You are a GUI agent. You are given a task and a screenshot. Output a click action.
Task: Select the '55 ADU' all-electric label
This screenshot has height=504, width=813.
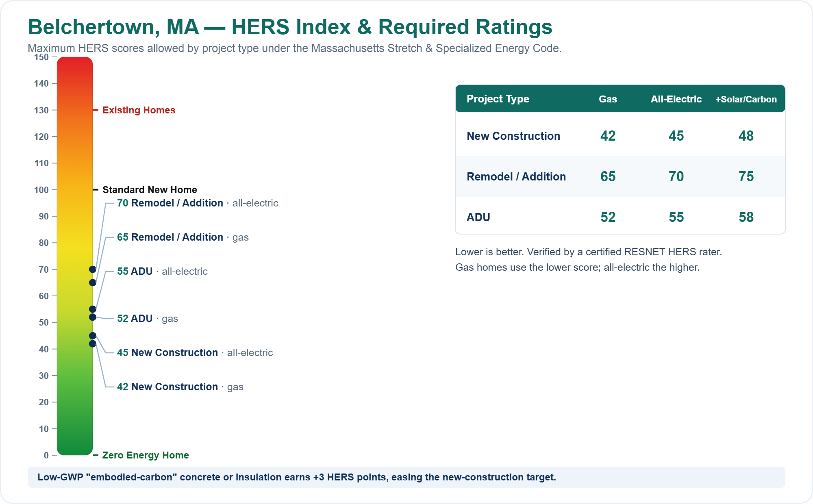click(x=162, y=272)
